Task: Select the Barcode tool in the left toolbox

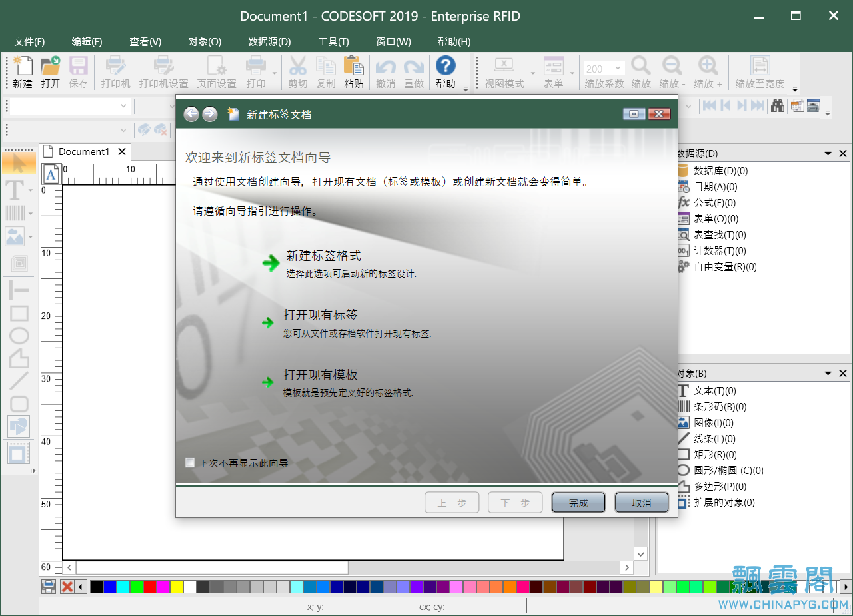Action: [15, 213]
